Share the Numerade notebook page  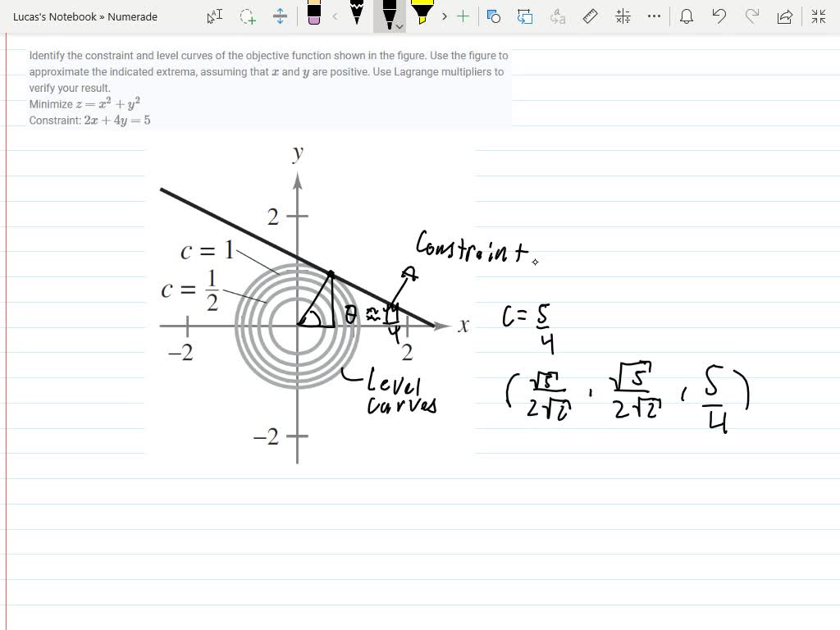coord(784,16)
